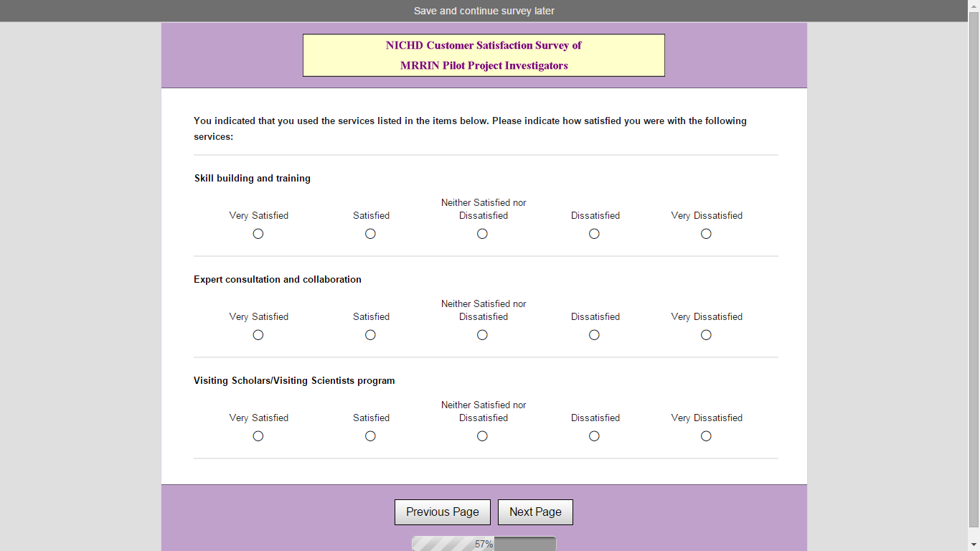Click Save and continue survey later
This screenshot has width=980, height=551.
(484, 11)
